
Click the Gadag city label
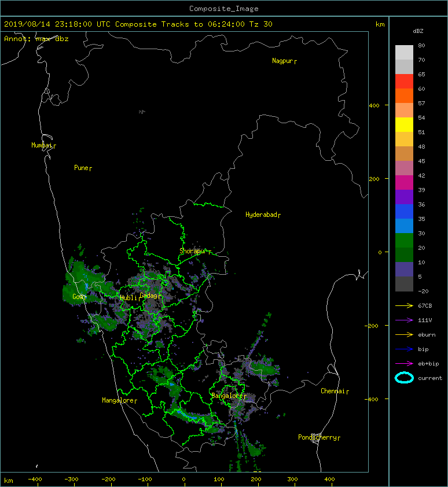(149, 296)
